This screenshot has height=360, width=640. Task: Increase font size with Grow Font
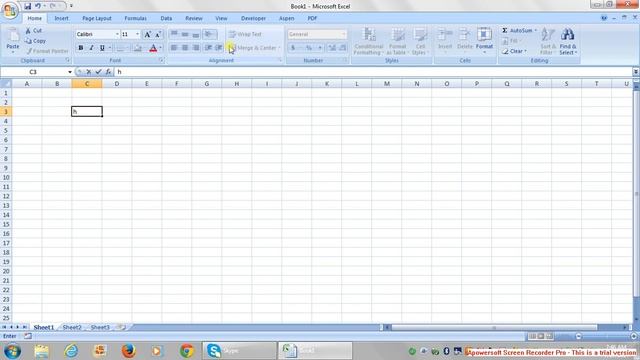tap(148, 34)
